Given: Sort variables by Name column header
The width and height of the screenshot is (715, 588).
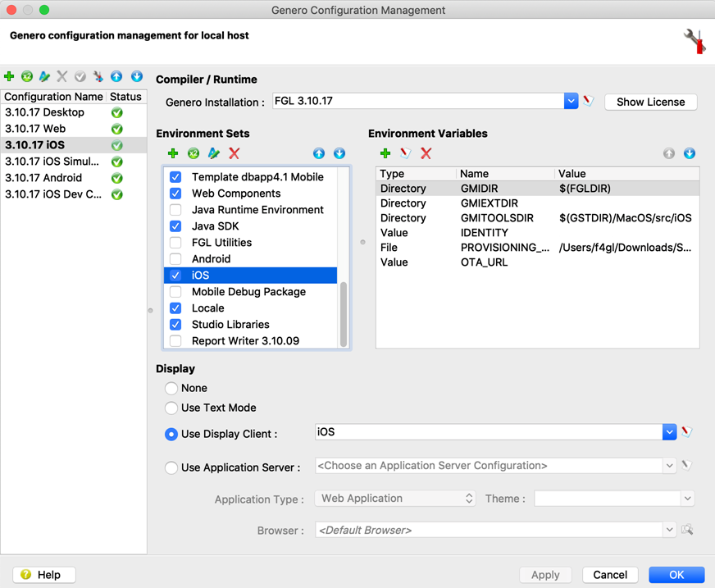Looking at the screenshot, I should click(x=505, y=174).
